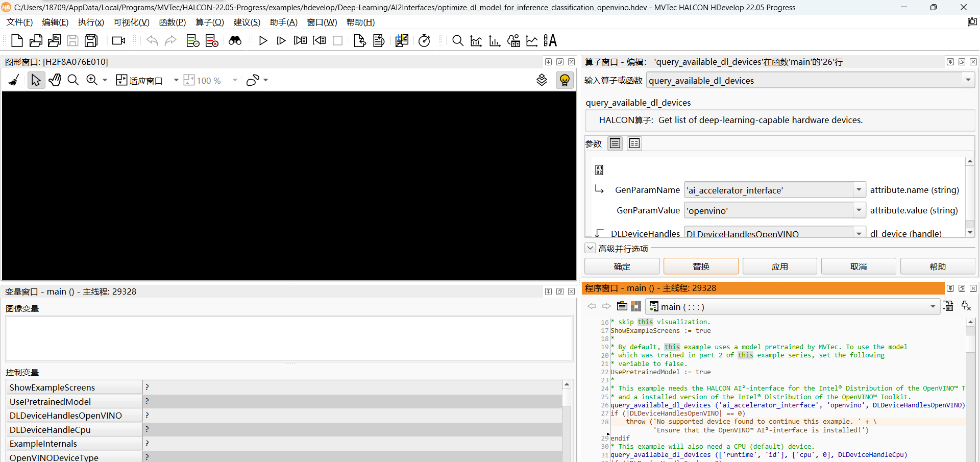Expand advanced parallel options (高级并行选项)

pyautogui.click(x=590, y=248)
